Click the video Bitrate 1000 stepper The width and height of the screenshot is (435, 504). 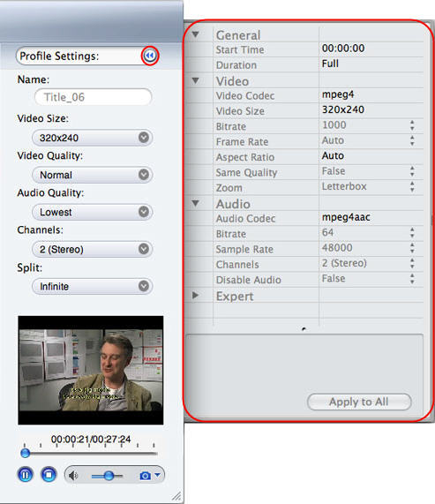(x=412, y=125)
